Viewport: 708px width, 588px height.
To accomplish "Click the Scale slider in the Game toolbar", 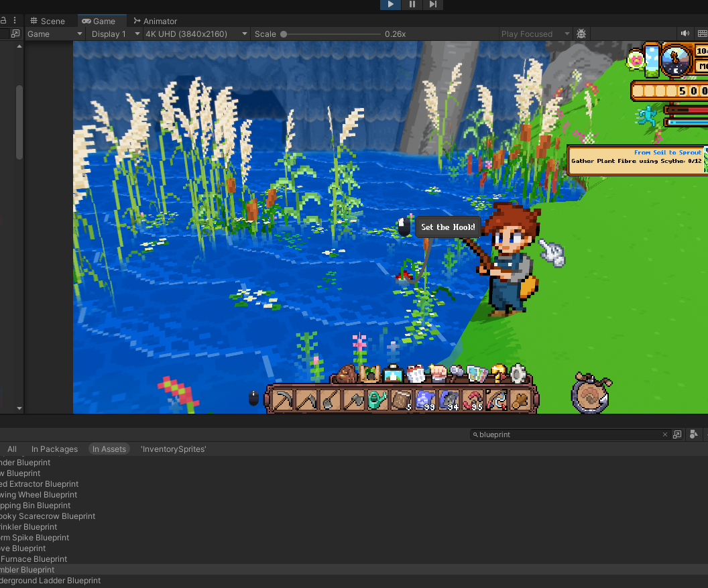I will coord(284,34).
